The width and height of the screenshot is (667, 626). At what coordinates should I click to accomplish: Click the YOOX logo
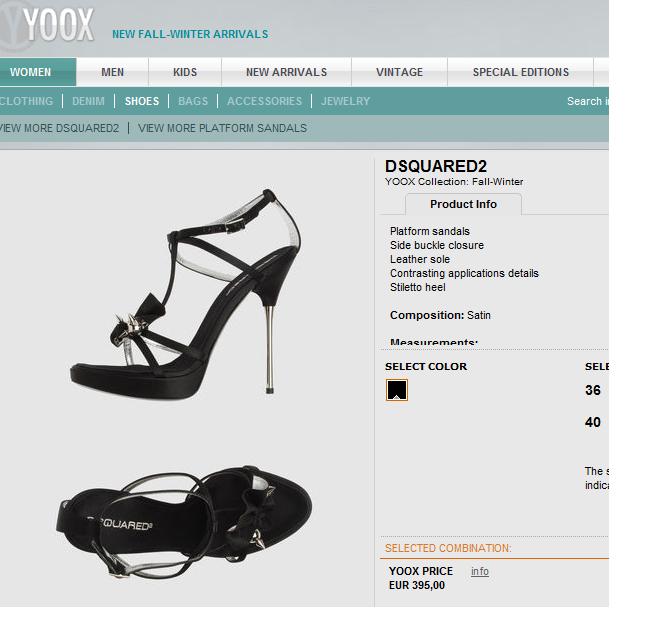(x=47, y=25)
